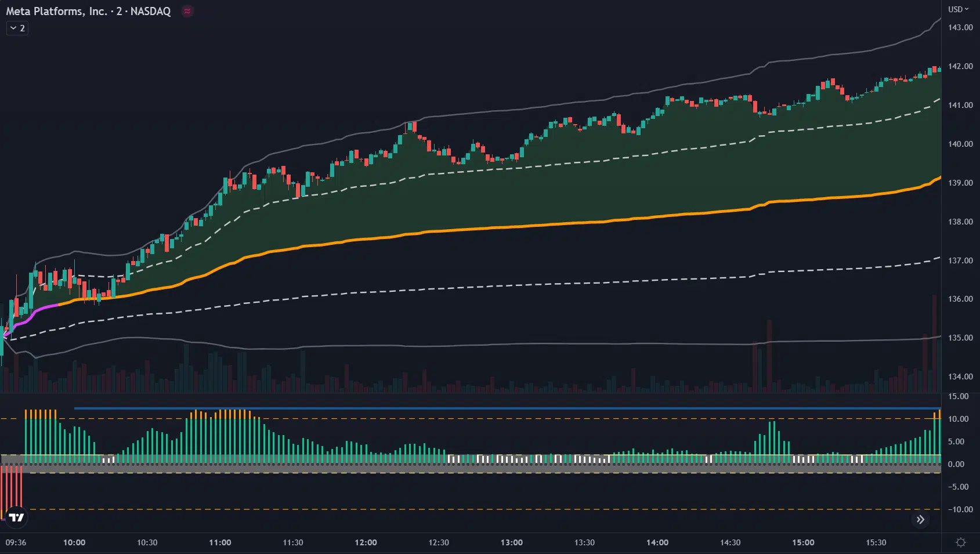Click the 11:00 time axis label

(220, 542)
